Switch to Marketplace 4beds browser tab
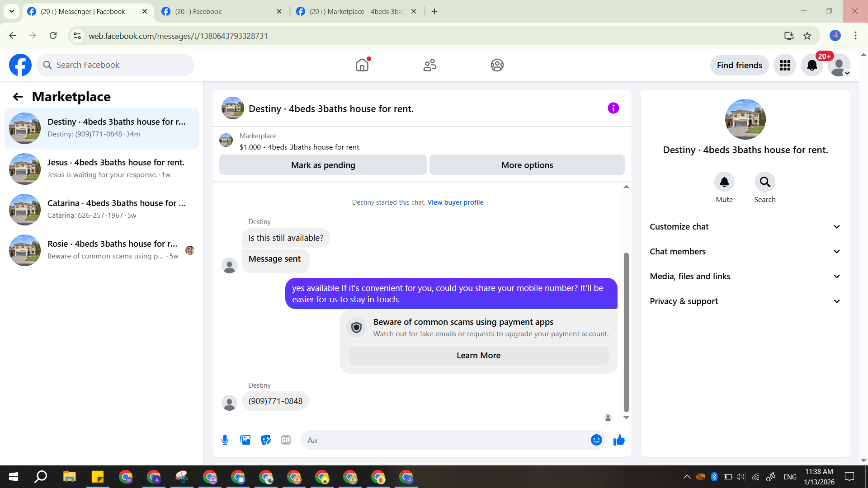The height and width of the screenshot is (488, 868). (x=356, y=11)
